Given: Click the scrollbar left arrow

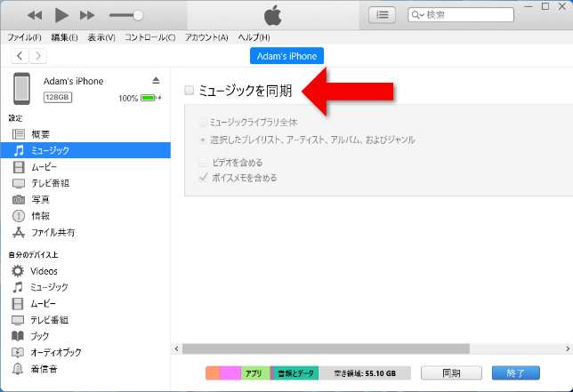Looking at the screenshot, I should coord(176,348).
